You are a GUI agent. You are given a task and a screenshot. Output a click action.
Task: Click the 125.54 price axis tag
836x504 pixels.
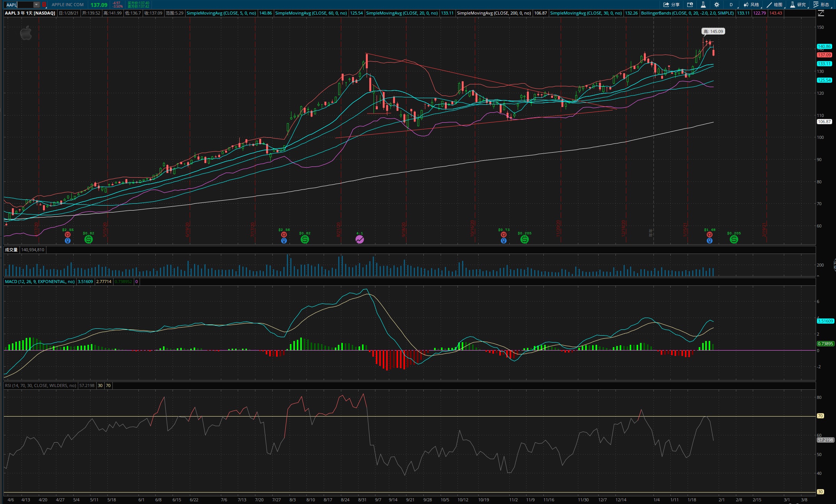(x=824, y=80)
